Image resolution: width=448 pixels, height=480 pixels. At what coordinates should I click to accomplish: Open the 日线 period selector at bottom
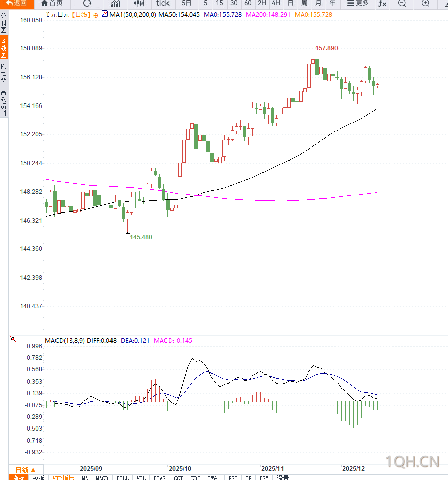click(25, 469)
